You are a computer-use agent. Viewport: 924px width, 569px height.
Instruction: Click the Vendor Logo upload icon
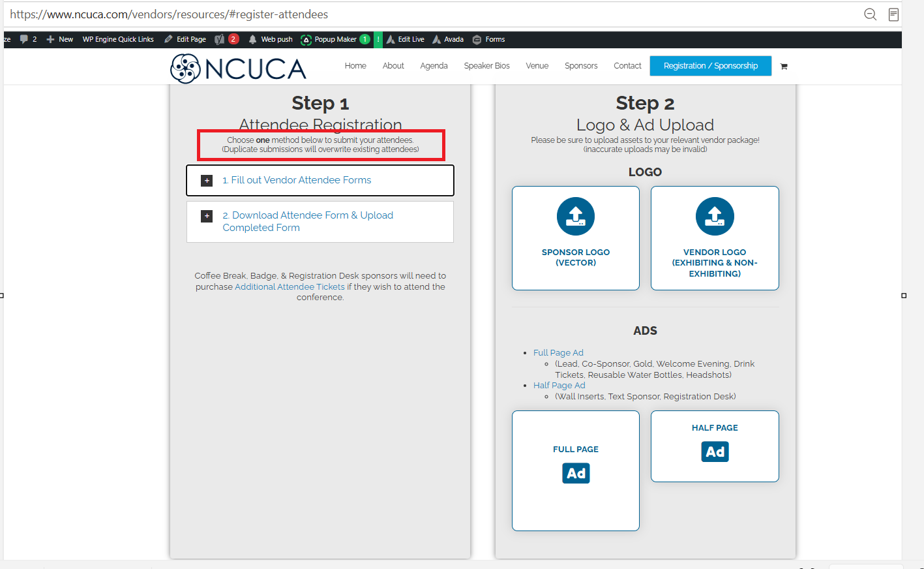(x=715, y=216)
